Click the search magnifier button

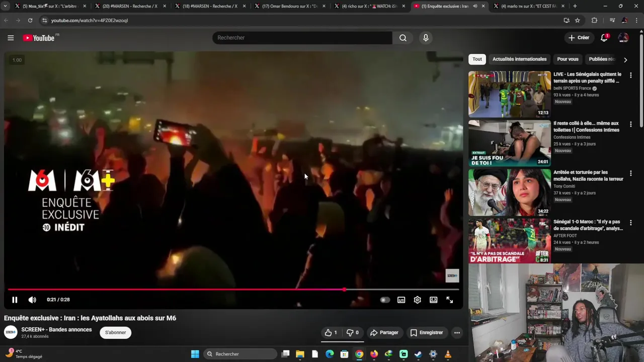pos(403,38)
